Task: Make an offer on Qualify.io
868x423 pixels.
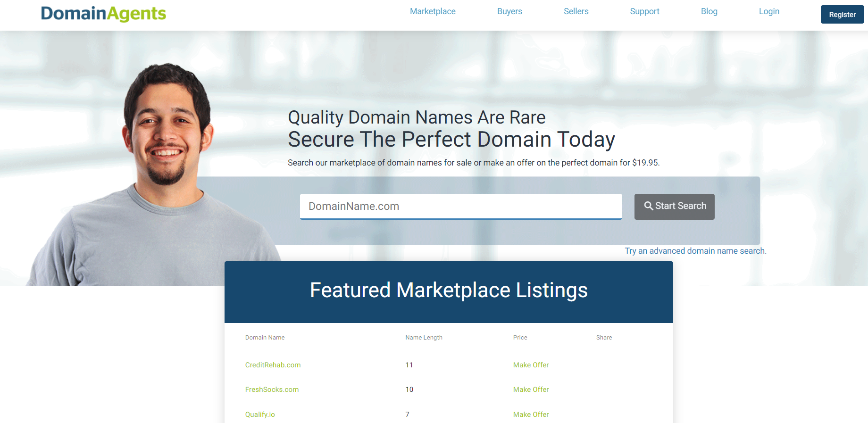Action: [531, 415]
